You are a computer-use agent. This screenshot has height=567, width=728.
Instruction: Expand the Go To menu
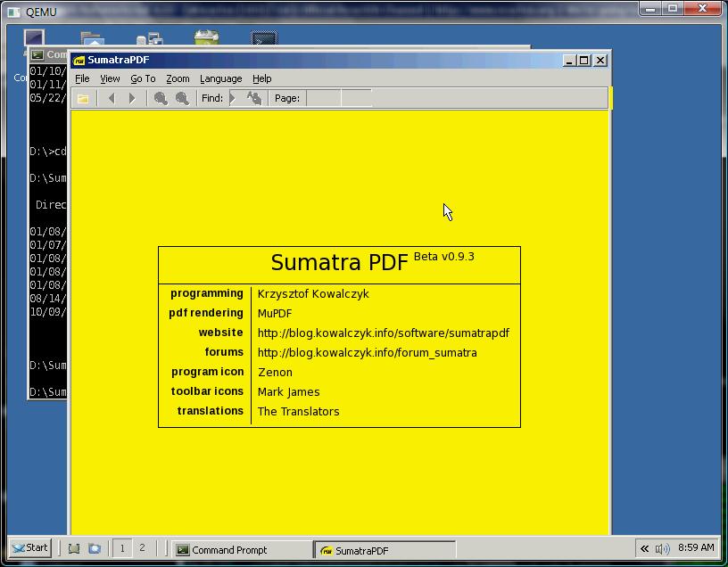pos(143,78)
